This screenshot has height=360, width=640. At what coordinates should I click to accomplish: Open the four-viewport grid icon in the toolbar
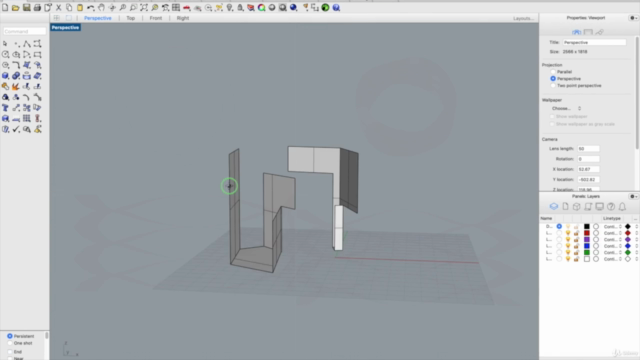(176, 8)
